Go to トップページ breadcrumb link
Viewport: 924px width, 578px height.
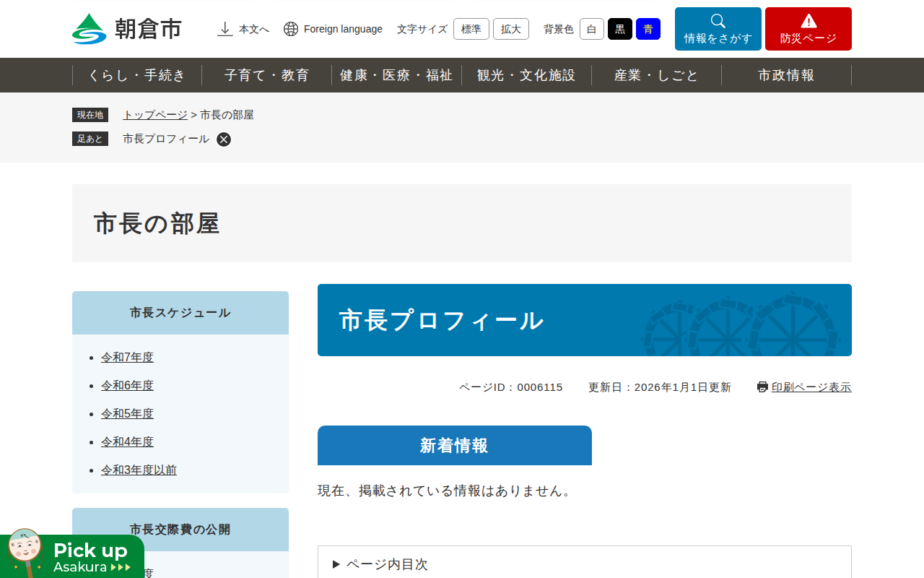(x=154, y=115)
